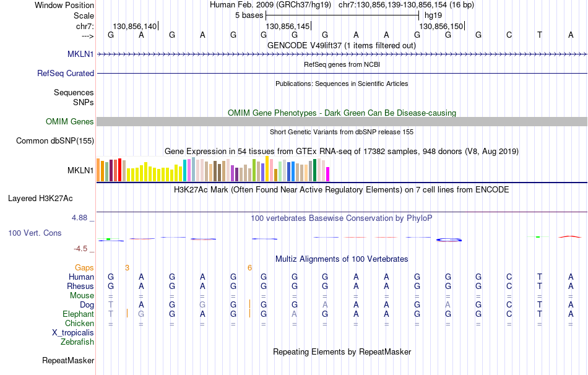Click position label 130,856,150
This screenshot has width=588, height=375.
[441, 26]
